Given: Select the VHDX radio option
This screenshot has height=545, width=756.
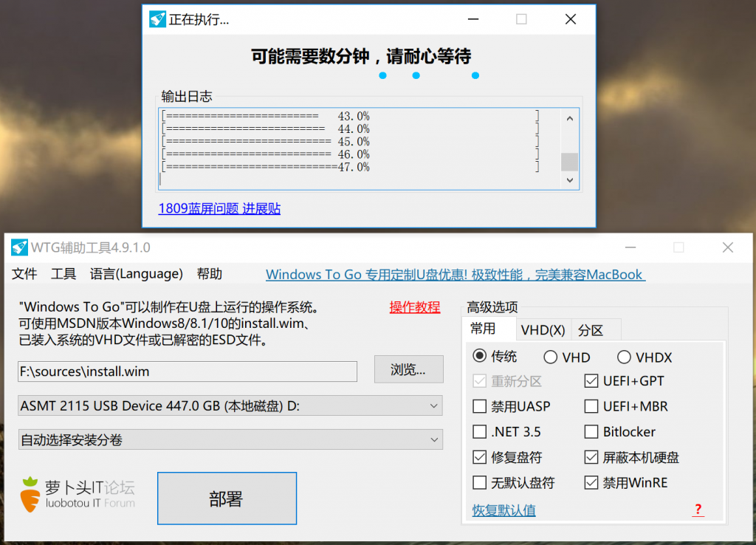Looking at the screenshot, I should pyautogui.click(x=625, y=357).
